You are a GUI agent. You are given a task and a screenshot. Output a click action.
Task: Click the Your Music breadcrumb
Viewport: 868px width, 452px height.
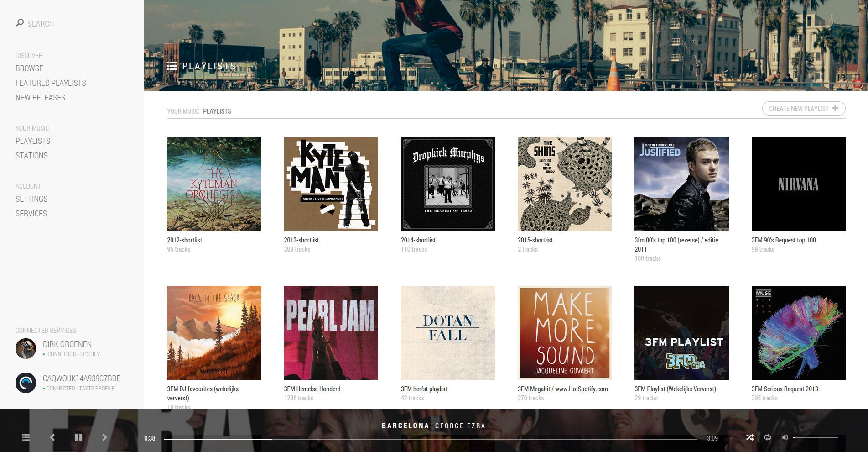183,111
